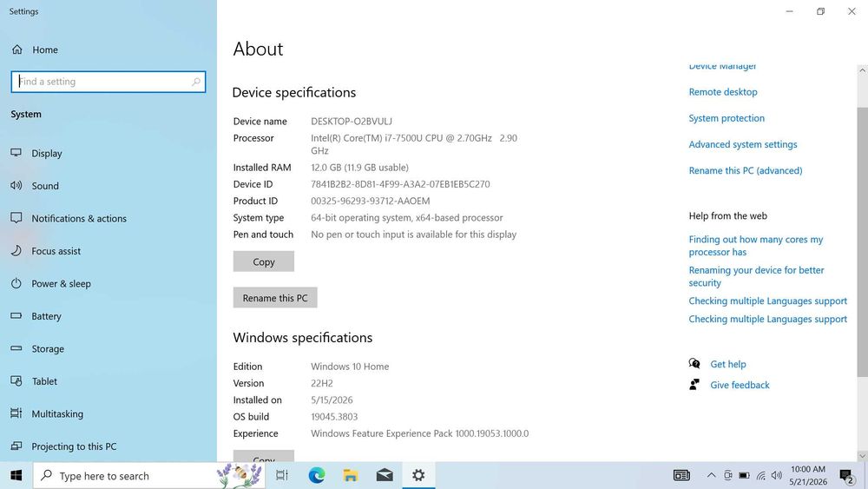Open Finding out how many cores link
The height and width of the screenshot is (489, 868).
[x=756, y=246]
